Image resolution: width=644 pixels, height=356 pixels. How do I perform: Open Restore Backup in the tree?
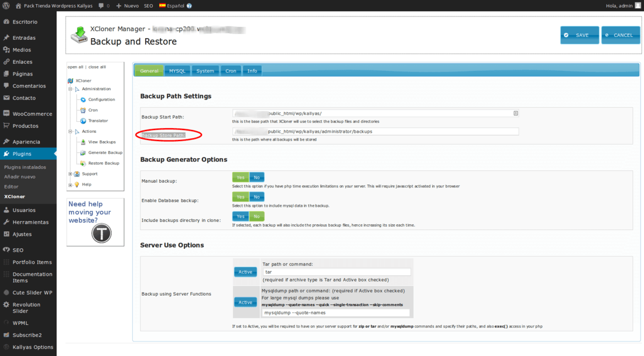pyautogui.click(x=104, y=163)
